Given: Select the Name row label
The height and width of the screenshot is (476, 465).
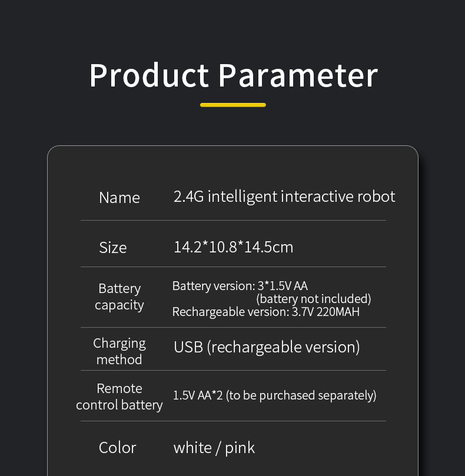Looking at the screenshot, I should coord(119,198).
